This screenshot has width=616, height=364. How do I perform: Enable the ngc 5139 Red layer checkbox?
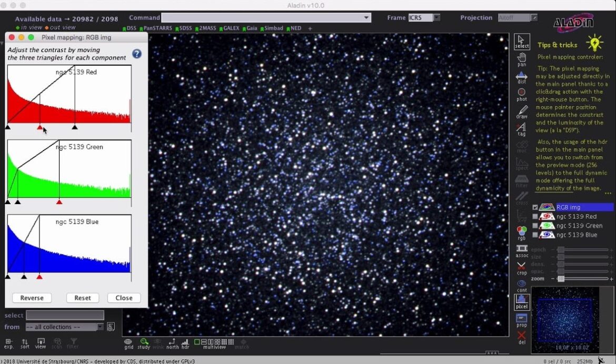coord(535,217)
